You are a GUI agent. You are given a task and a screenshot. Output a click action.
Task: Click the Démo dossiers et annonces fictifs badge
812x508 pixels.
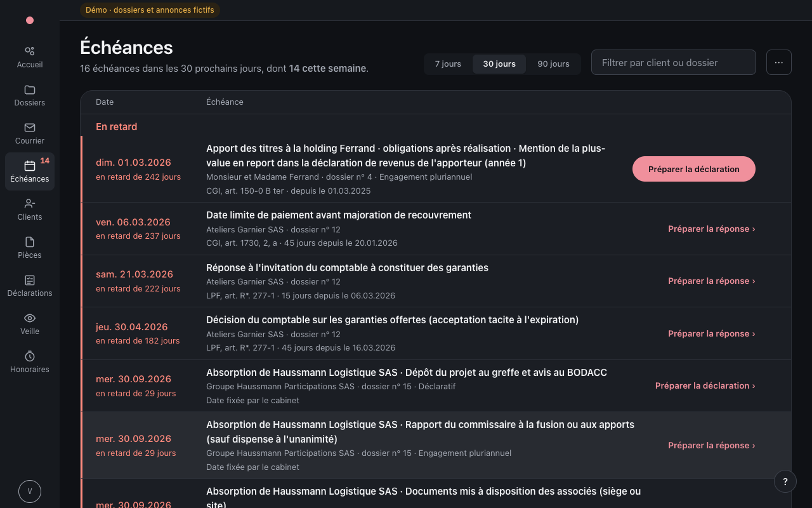tap(150, 10)
